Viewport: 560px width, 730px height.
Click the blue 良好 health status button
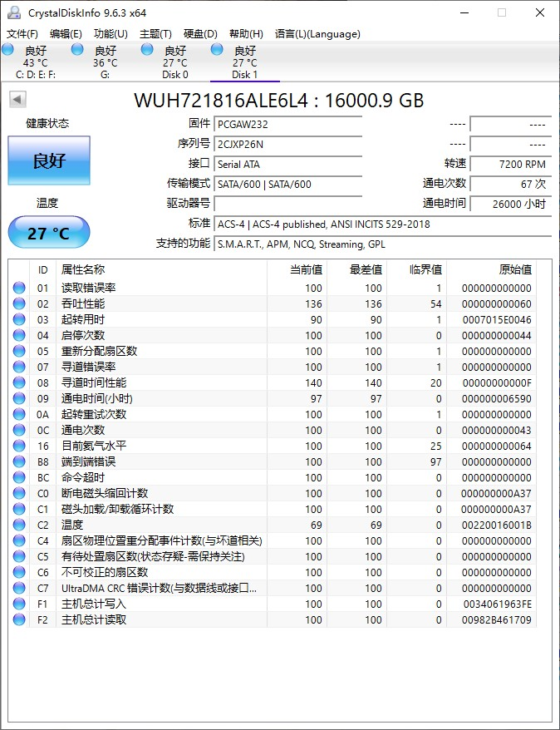click(49, 160)
